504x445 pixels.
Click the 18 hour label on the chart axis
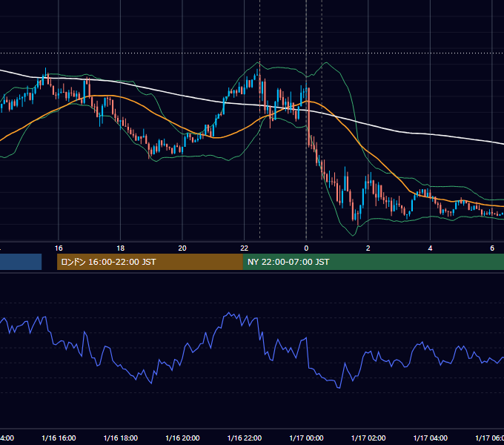point(121,248)
